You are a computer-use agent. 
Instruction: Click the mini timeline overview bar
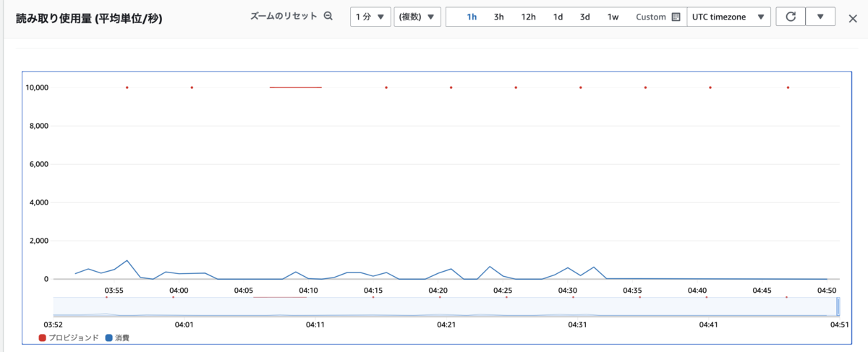(x=445, y=306)
